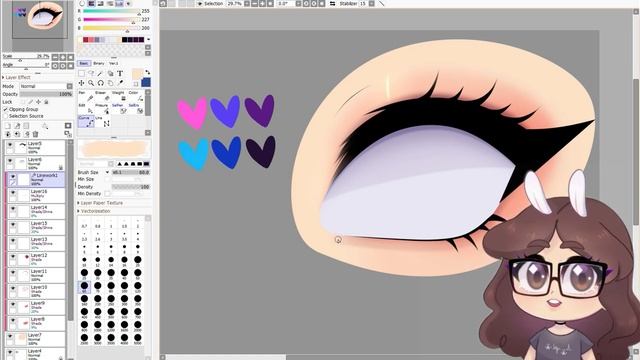640x360 pixels.
Task: Reset navigator Angle rotation
Action: click(x=70, y=66)
